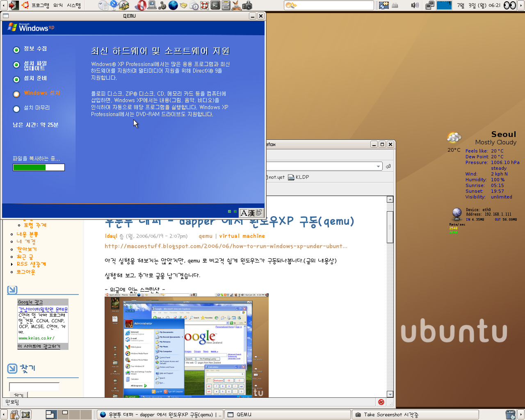
Task: Switch to the Firefox taskbar entry
Action: coord(160,415)
